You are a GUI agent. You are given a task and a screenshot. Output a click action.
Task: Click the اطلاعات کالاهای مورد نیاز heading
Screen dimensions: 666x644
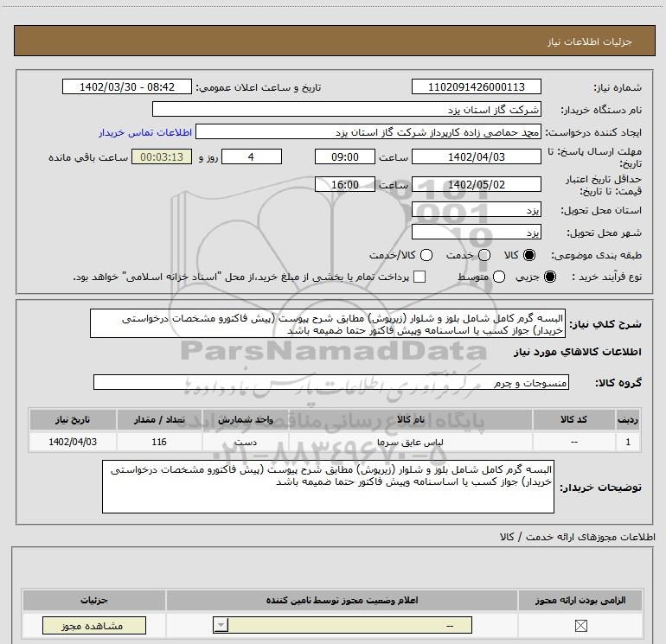[577, 352]
